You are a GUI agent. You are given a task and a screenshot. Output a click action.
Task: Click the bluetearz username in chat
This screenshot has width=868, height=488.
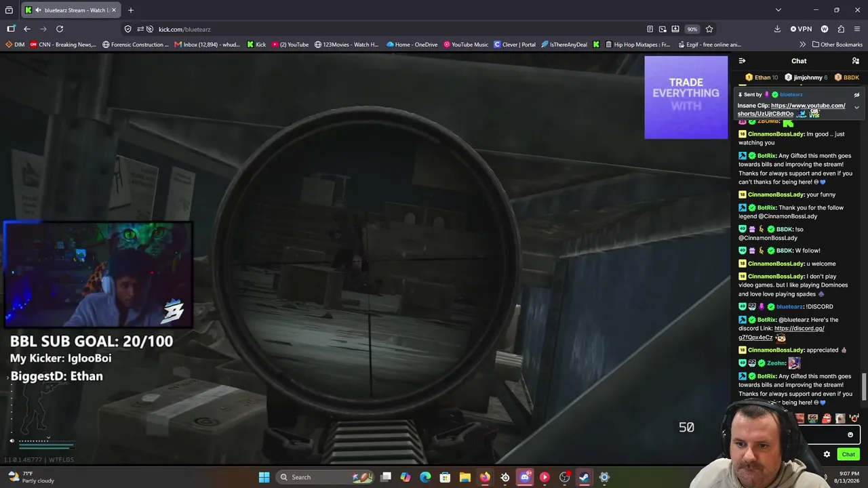pos(789,307)
